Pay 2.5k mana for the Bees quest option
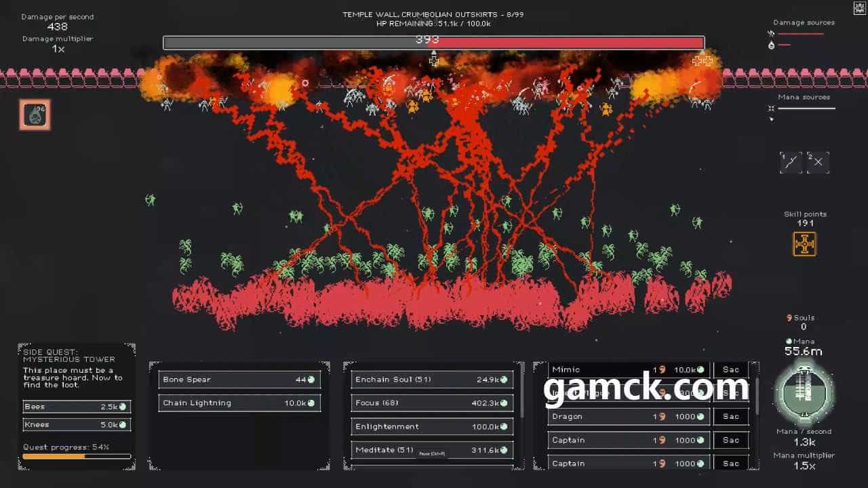The width and height of the screenshot is (868, 488). click(x=76, y=407)
